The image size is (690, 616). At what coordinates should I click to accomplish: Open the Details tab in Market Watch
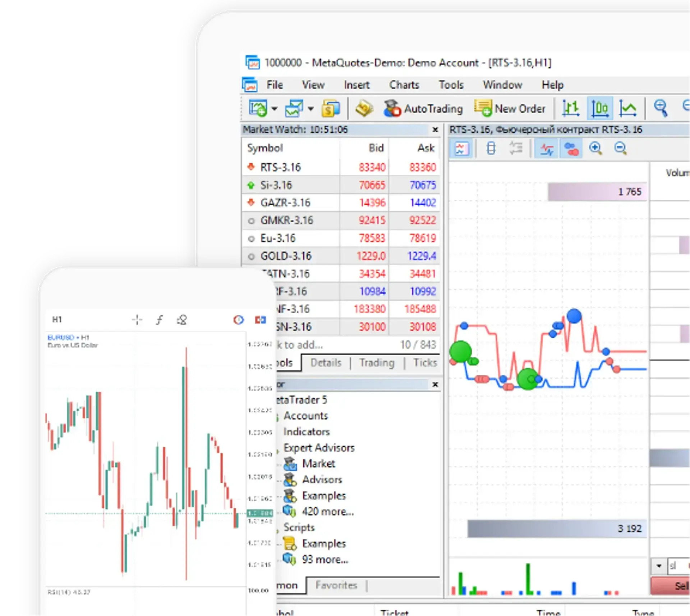[326, 362]
